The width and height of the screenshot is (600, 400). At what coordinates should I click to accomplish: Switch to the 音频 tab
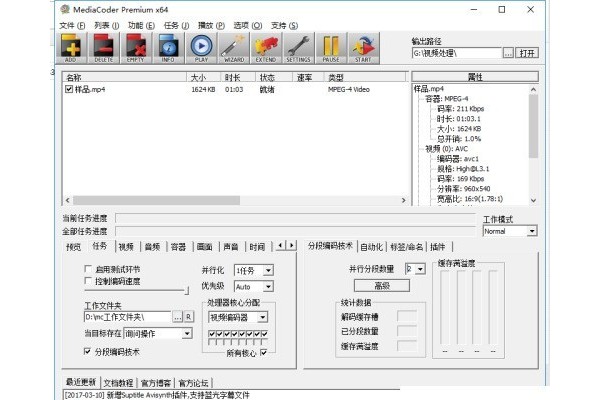(152, 247)
